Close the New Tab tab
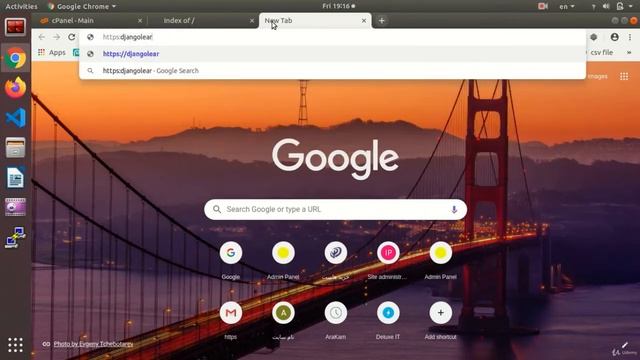This screenshot has height=360, width=640. (x=364, y=20)
